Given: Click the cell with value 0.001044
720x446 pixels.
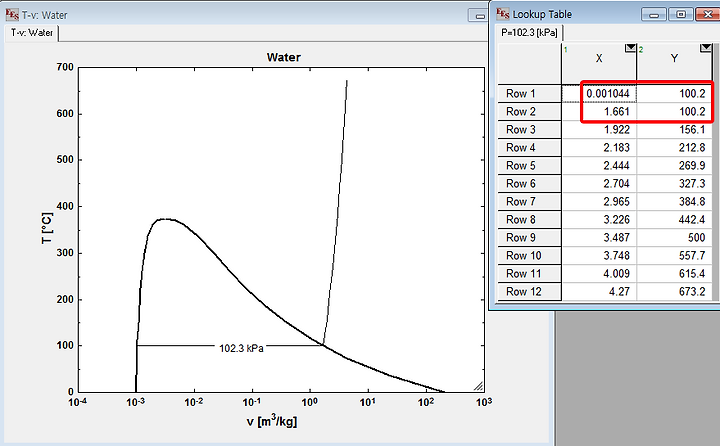Looking at the screenshot, I should click(x=599, y=93).
